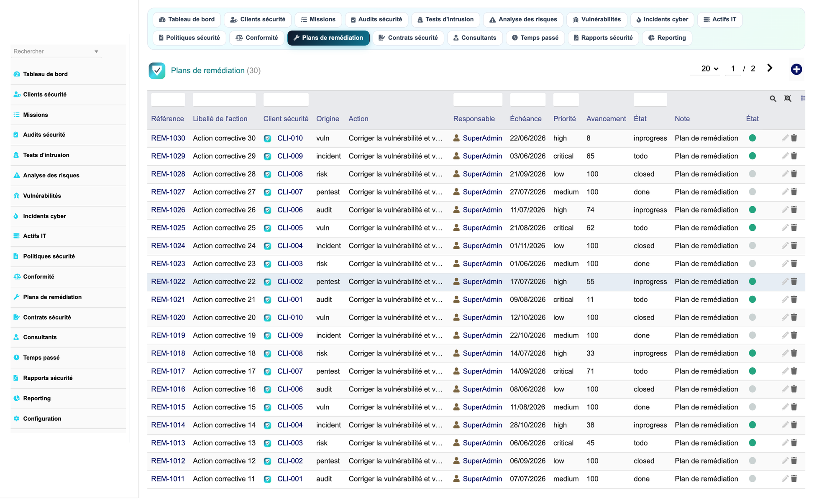Open the Reporting tab in the top bar
This screenshot has width=814, height=504.
[x=667, y=38]
